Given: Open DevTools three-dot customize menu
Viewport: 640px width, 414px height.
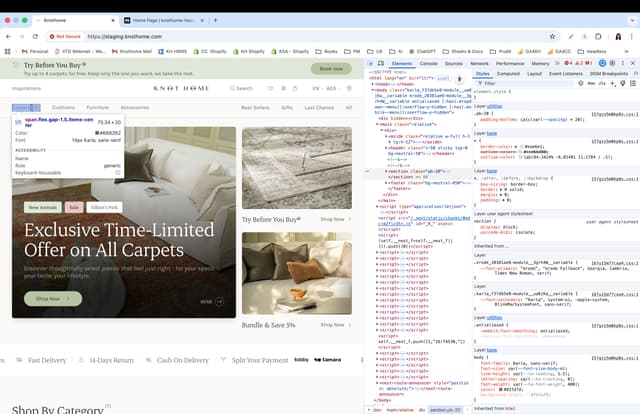Looking at the screenshot, I should [623, 63].
